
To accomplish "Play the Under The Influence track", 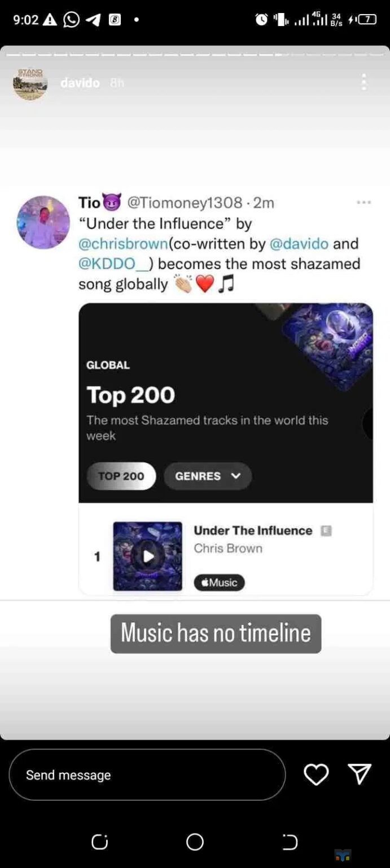I will (x=148, y=557).
